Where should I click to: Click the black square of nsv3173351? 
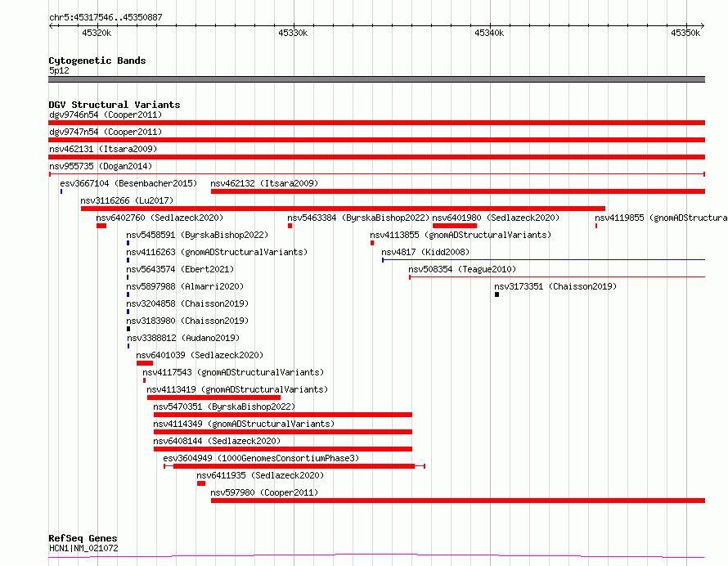497,294
